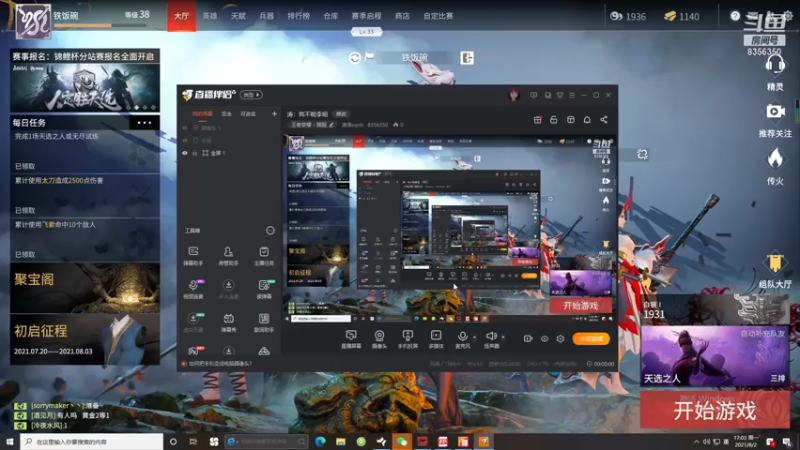Open the 聚宝阁 treasure banner

85,288
